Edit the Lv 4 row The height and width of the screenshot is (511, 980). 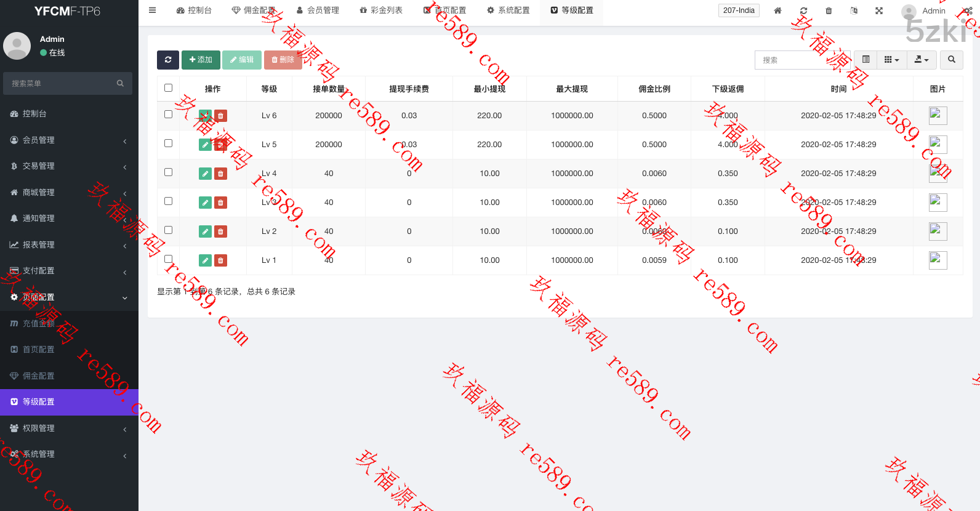pyautogui.click(x=205, y=174)
